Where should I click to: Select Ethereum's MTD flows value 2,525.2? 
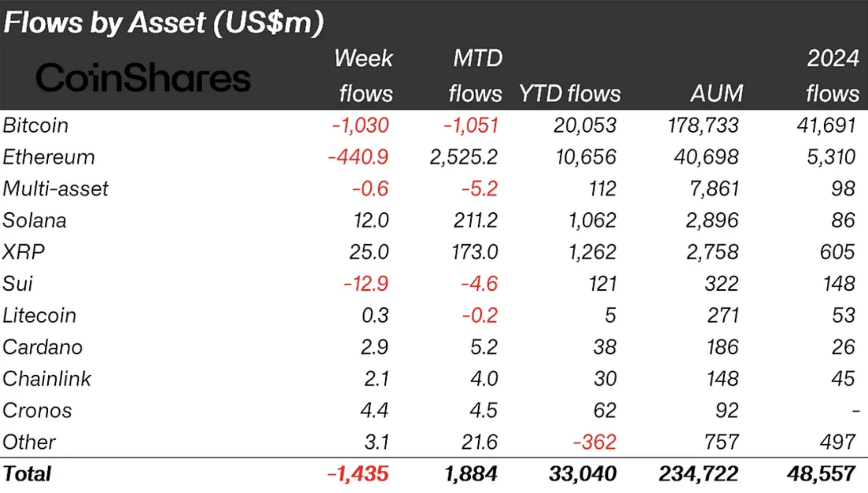pos(464,157)
